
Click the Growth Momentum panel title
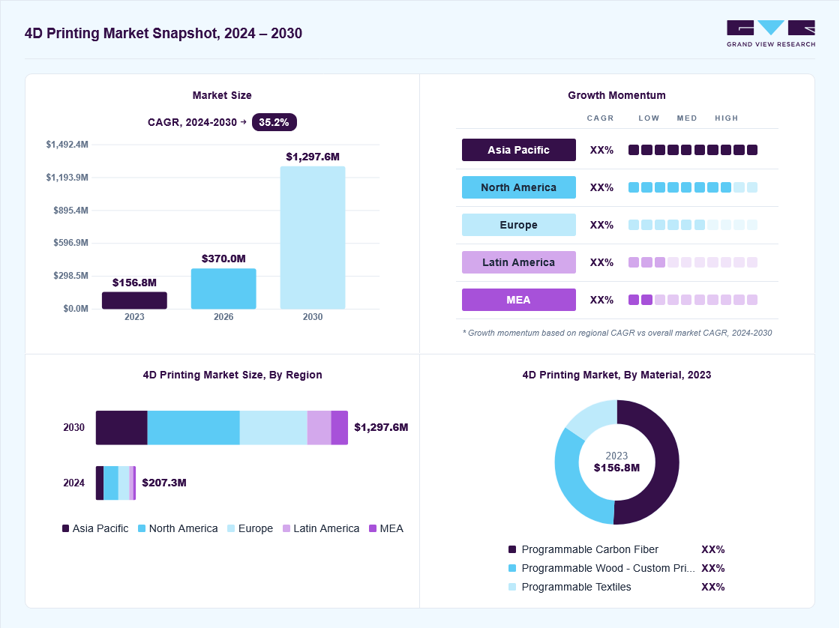coord(616,95)
